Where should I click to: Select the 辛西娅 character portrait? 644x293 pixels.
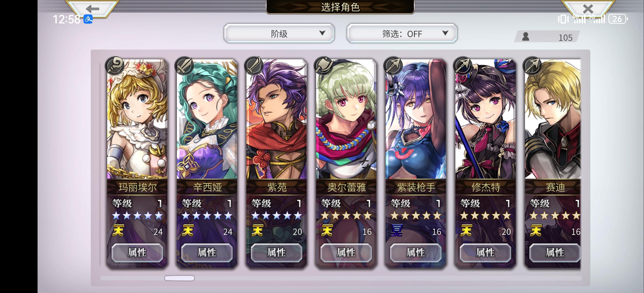coord(207,119)
